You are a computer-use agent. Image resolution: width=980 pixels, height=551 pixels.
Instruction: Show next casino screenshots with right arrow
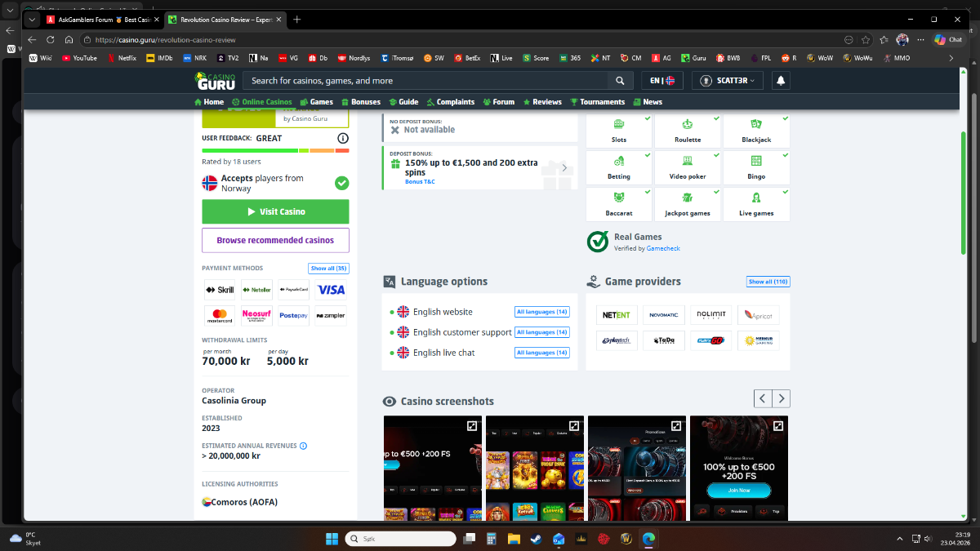(x=782, y=398)
